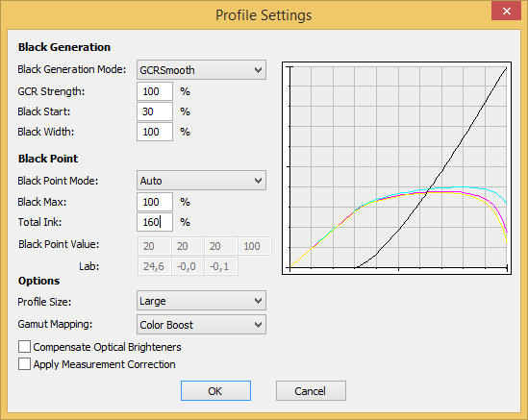Viewport: 528px width, 420px height.
Task: Enable Compensate Optical Brighteners checkbox
Action: [x=25, y=346]
